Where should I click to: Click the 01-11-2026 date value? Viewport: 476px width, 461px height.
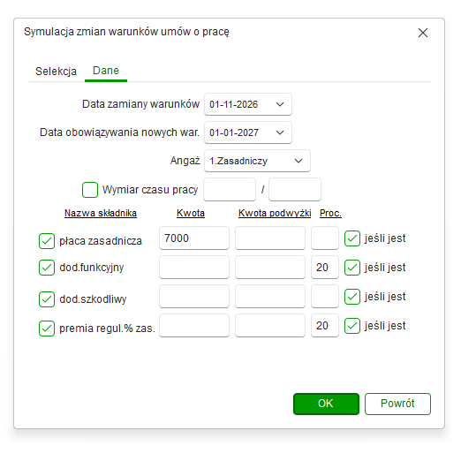point(233,104)
